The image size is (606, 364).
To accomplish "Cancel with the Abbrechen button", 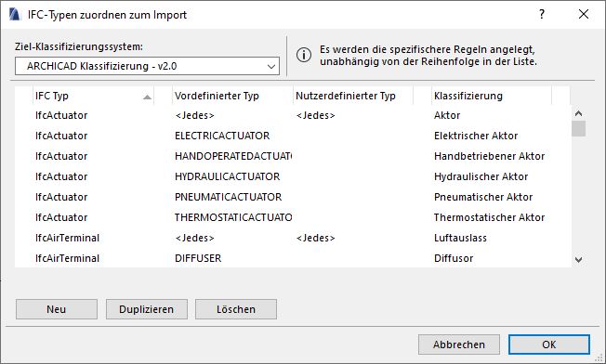I will click(x=459, y=344).
